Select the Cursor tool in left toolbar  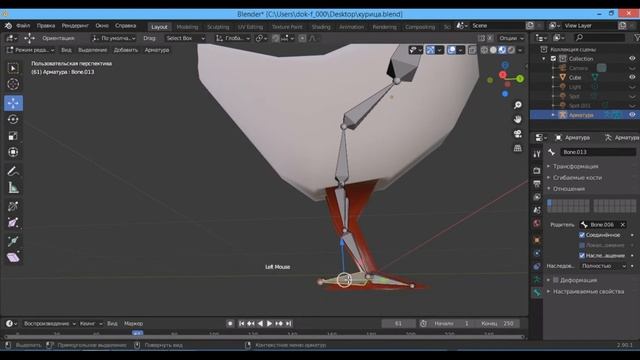click(x=13, y=84)
